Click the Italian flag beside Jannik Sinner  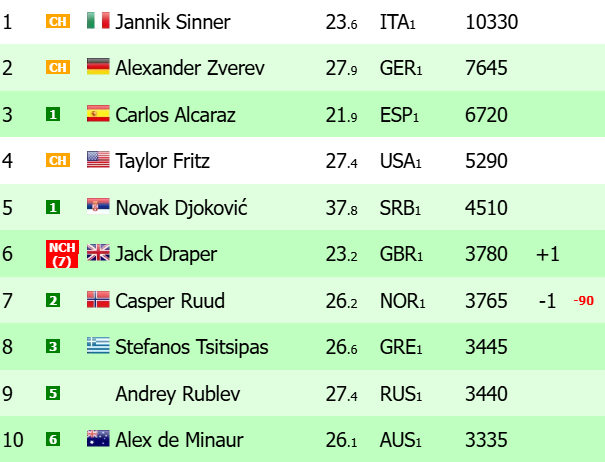98,21
